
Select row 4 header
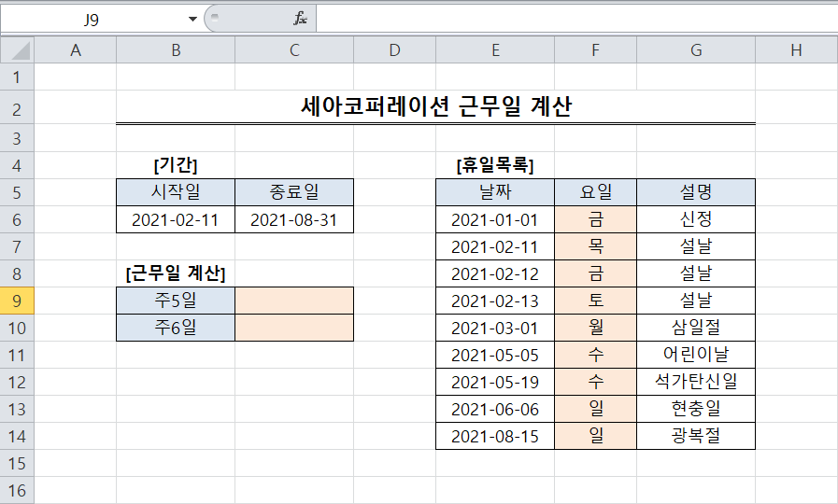pos(17,165)
